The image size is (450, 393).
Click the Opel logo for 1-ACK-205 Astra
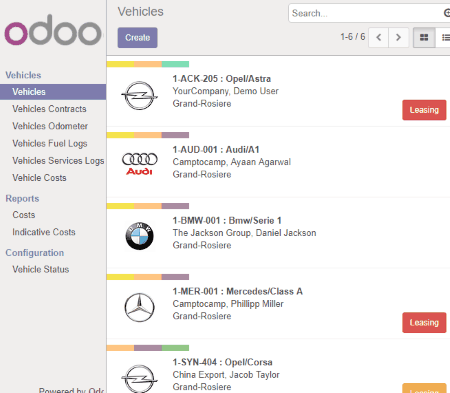point(139,95)
